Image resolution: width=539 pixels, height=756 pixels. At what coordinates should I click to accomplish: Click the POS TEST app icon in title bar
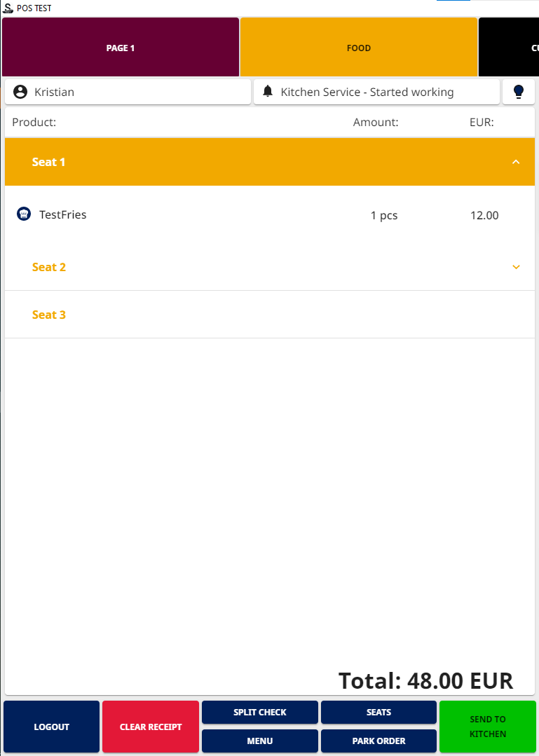(8, 8)
